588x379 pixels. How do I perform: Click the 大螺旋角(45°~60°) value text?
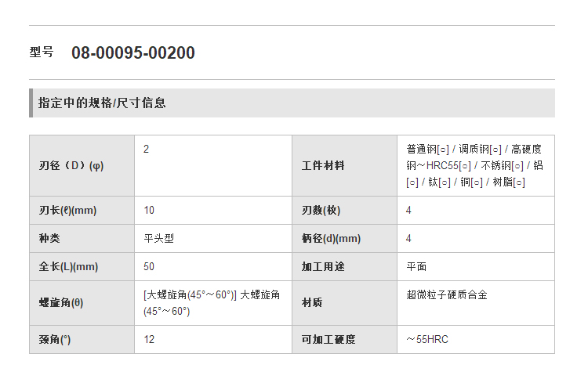212,302
